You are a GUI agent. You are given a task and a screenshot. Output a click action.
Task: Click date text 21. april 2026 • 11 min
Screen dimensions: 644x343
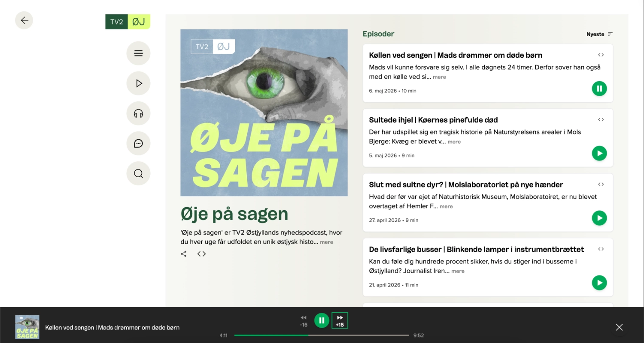point(394,285)
